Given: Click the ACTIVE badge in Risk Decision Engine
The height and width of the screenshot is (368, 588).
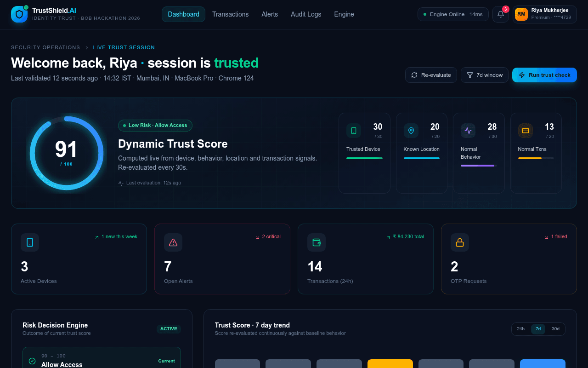Looking at the screenshot, I should (x=169, y=329).
